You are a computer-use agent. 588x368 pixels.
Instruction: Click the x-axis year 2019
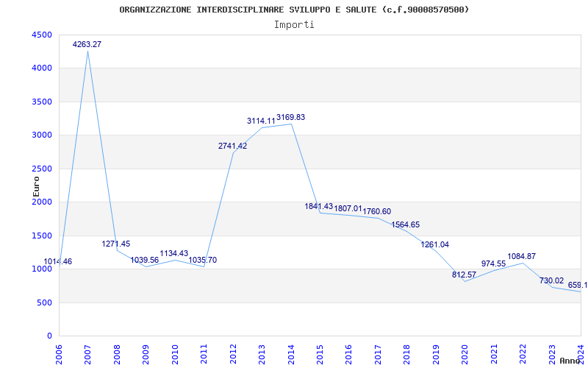pyautogui.click(x=436, y=355)
